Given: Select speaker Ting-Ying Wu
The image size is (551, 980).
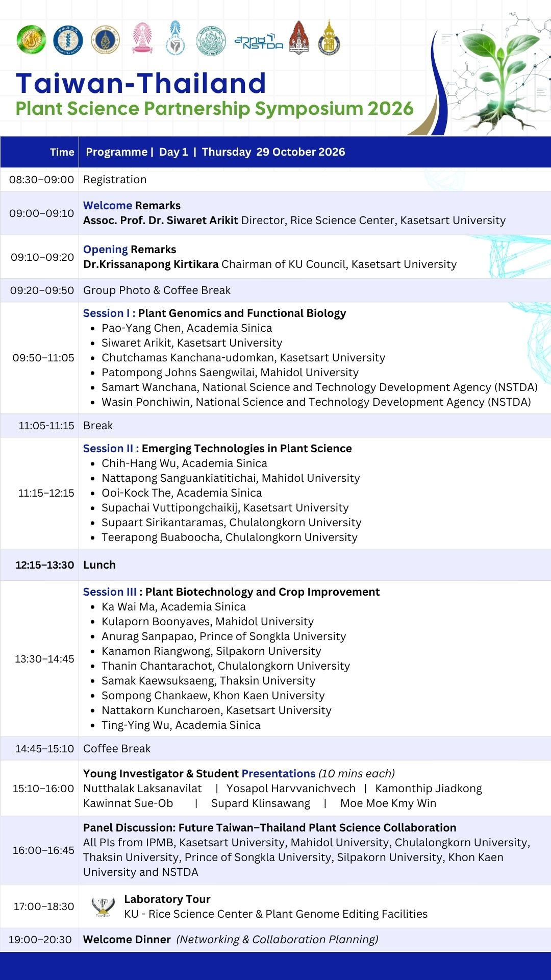Looking at the screenshot, I should pyautogui.click(x=181, y=725).
